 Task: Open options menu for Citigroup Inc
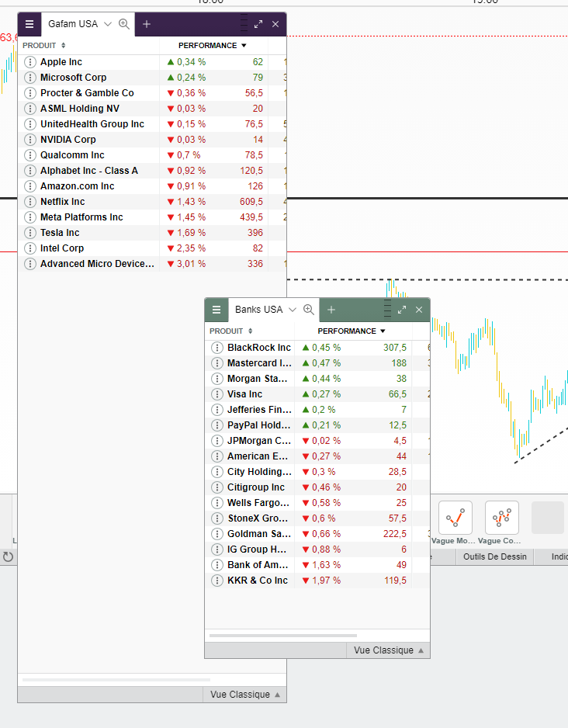click(x=216, y=487)
